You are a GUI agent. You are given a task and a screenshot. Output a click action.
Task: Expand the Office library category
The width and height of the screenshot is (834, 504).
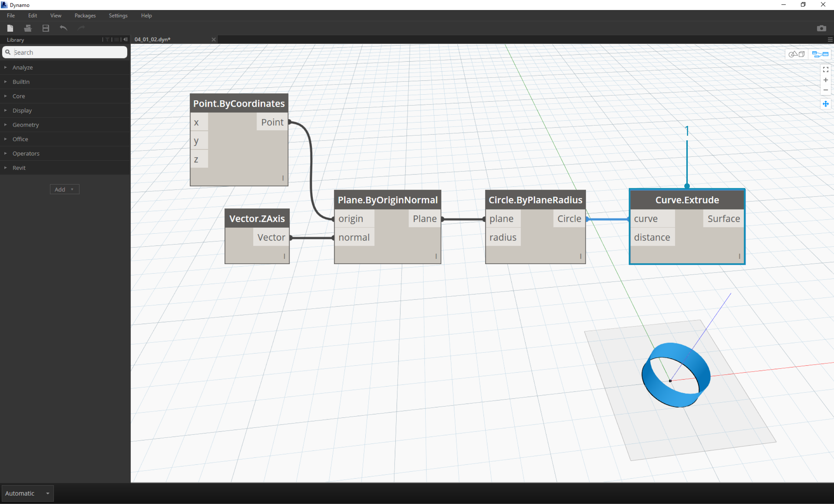click(x=65, y=139)
